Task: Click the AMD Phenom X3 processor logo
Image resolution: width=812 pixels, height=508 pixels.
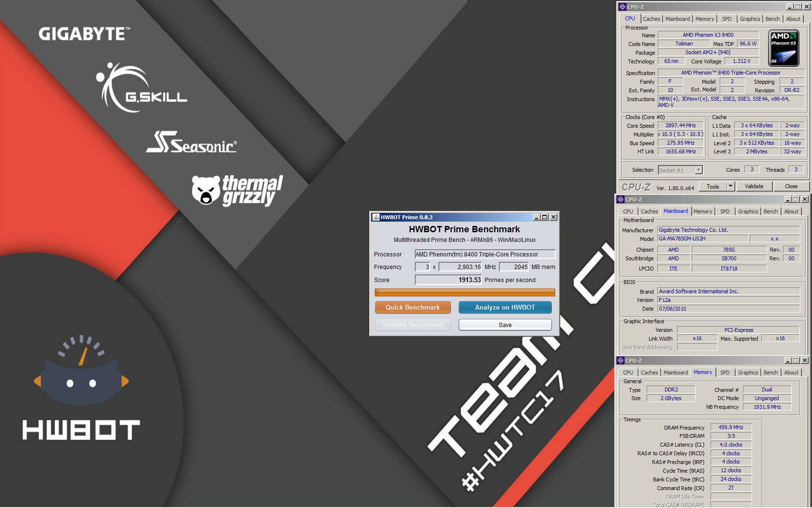Action: pos(783,48)
